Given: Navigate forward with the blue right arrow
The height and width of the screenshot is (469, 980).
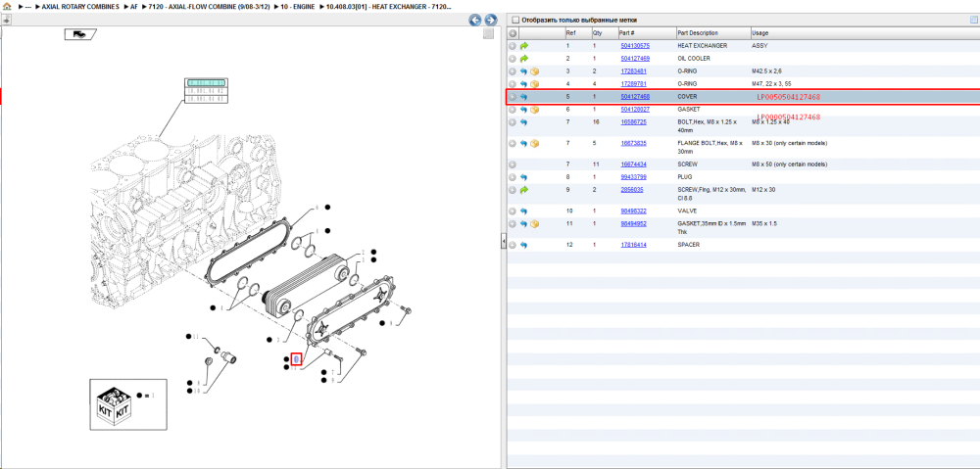Looking at the screenshot, I should [x=491, y=20].
